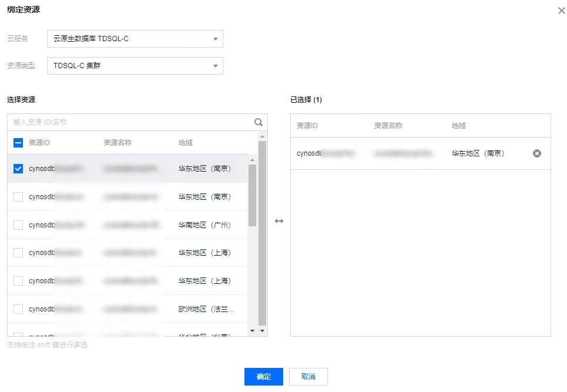This screenshot has width=567, height=392.
Task: Click 资源名称 header in selected panel
Action: 388,126
